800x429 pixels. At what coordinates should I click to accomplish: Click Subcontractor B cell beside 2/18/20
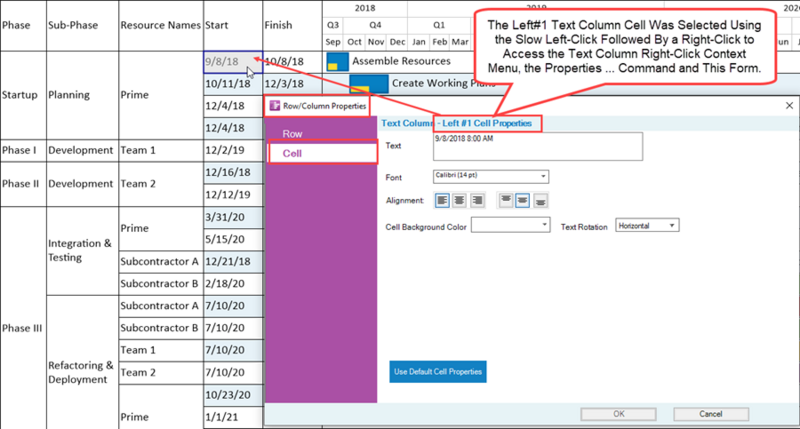coord(161,284)
